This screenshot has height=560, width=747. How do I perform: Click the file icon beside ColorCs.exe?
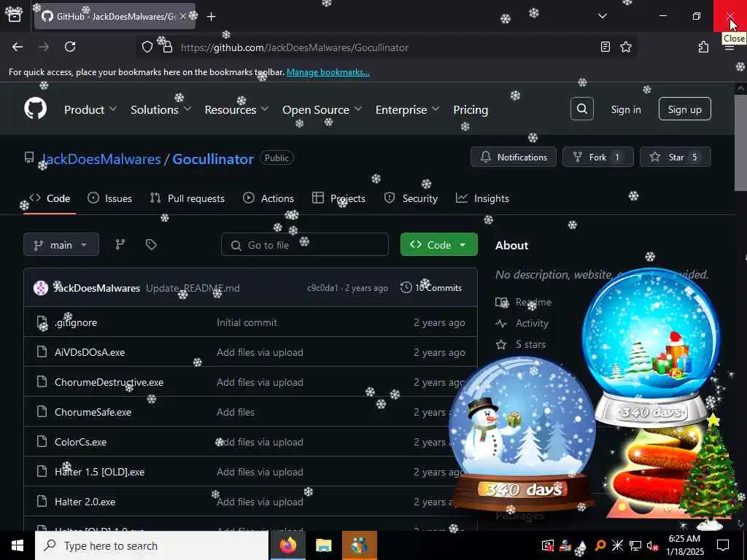(x=42, y=441)
